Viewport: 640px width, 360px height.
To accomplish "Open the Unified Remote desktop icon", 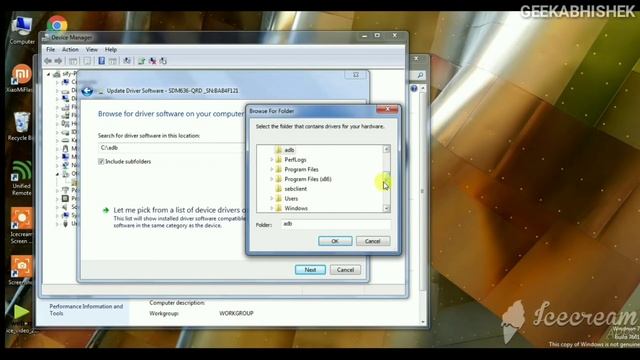I will pyautogui.click(x=21, y=178).
